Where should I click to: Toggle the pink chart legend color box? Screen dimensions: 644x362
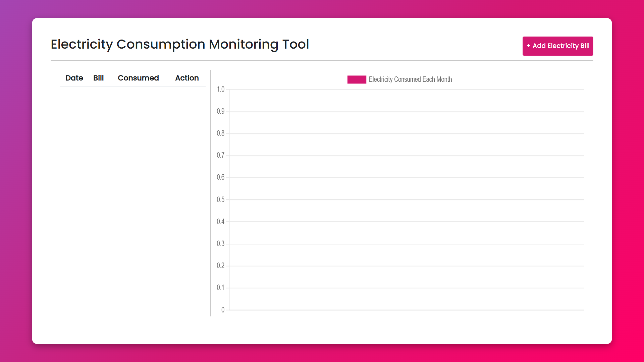pos(357,79)
